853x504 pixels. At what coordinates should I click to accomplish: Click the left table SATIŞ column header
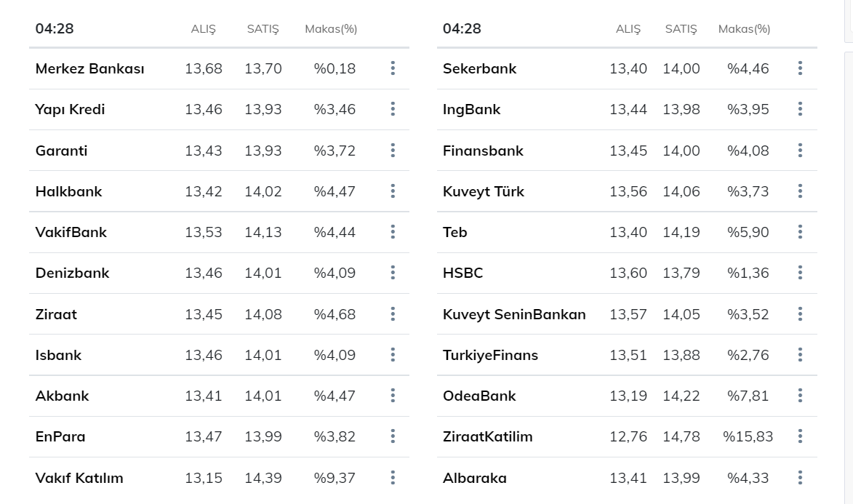coord(263,29)
